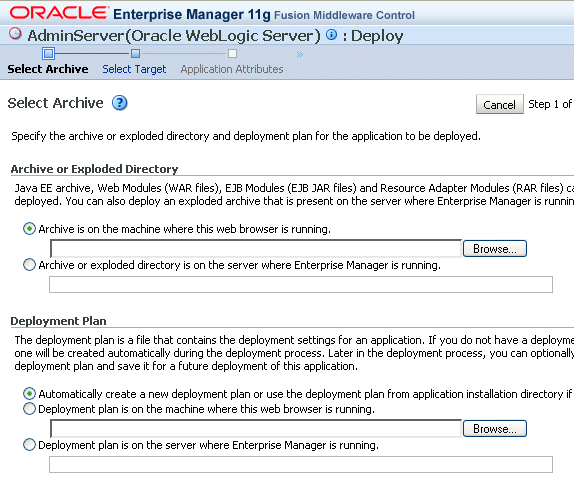Select 'Archive is on the machine' radio option

click(x=29, y=229)
